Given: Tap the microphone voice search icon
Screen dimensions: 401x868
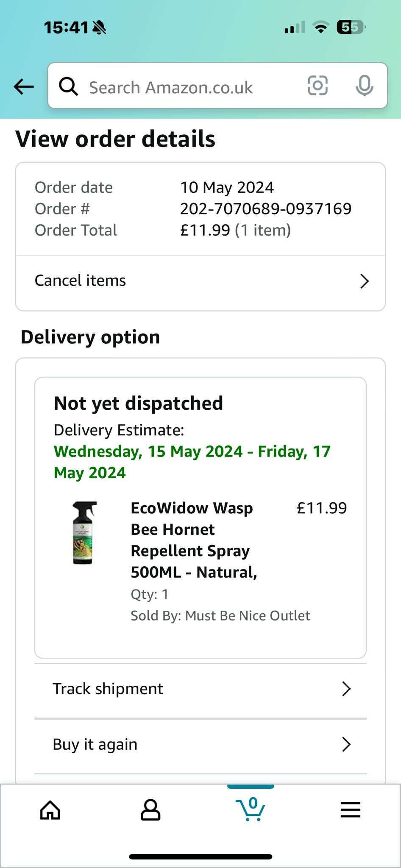Looking at the screenshot, I should coord(364,86).
